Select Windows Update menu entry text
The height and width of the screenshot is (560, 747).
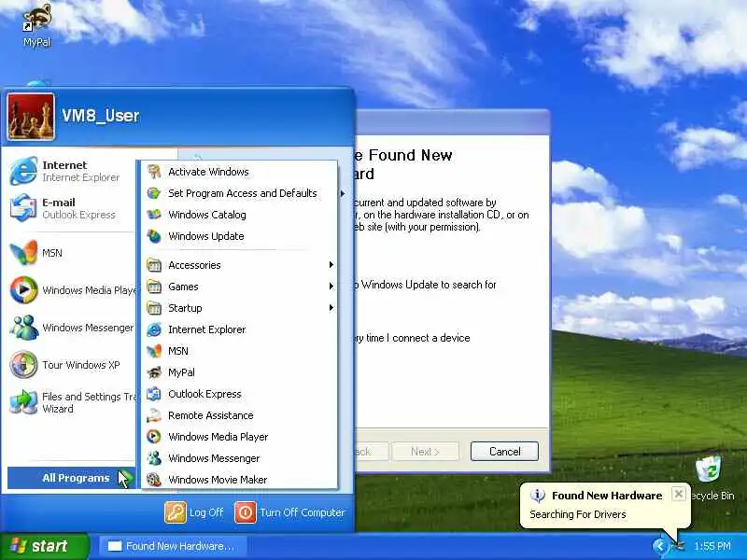[x=206, y=236]
